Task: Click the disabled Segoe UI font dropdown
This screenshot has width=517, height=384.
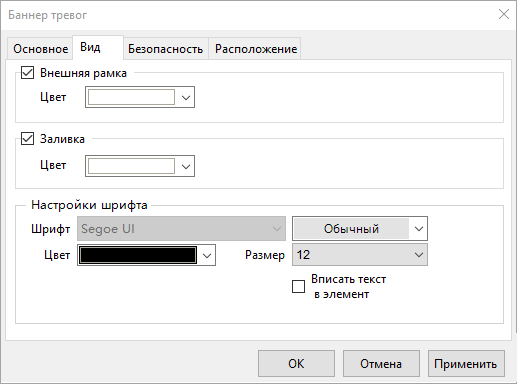Action: pyautogui.click(x=181, y=229)
